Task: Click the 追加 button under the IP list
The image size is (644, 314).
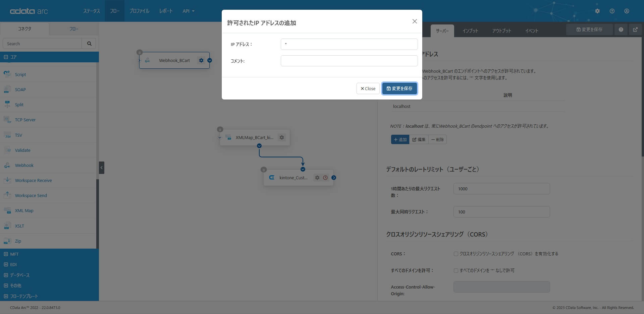Action: pos(400,139)
